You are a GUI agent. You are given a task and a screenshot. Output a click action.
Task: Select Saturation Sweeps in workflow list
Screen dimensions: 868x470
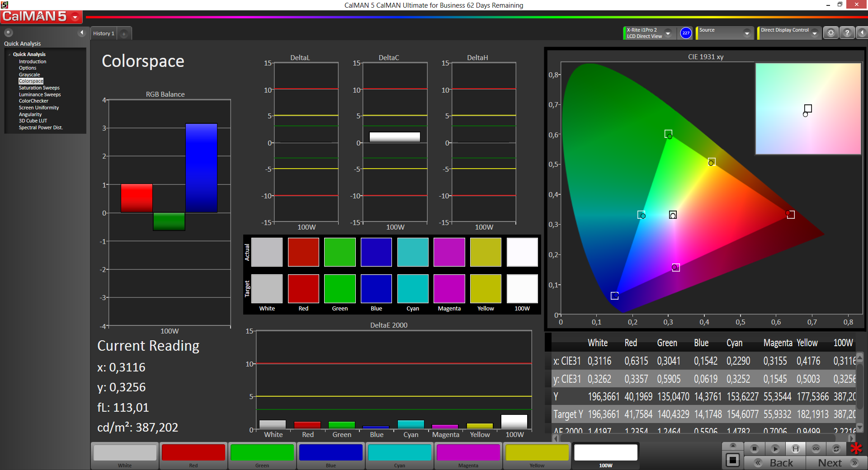(39, 88)
